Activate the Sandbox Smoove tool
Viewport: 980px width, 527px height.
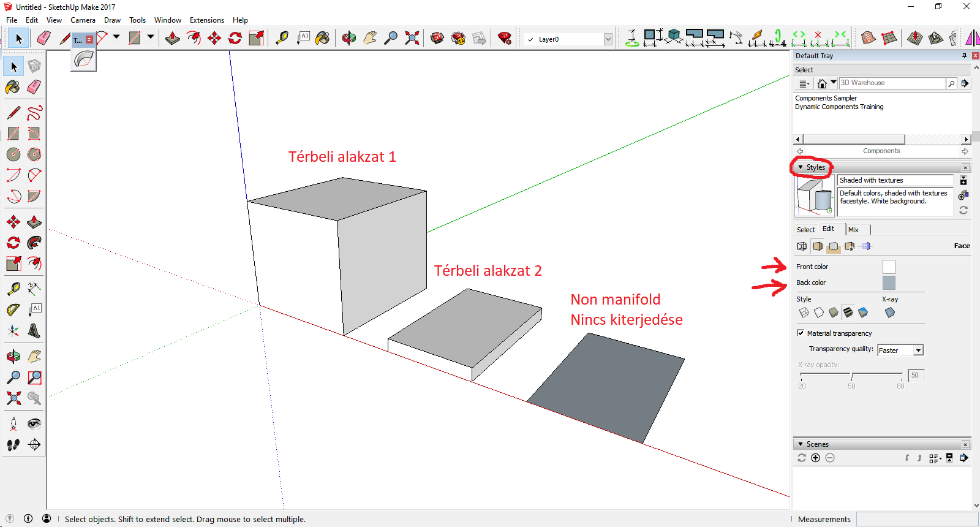click(x=915, y=39)
